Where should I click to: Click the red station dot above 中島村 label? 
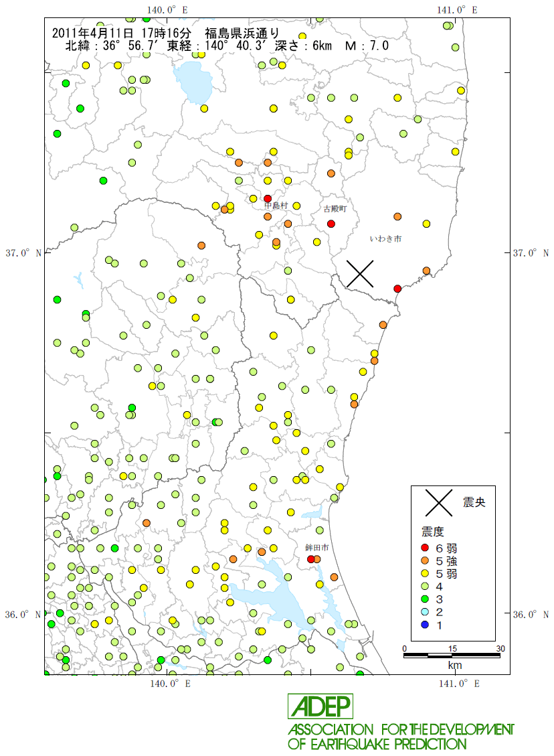(x=268, y=199)
